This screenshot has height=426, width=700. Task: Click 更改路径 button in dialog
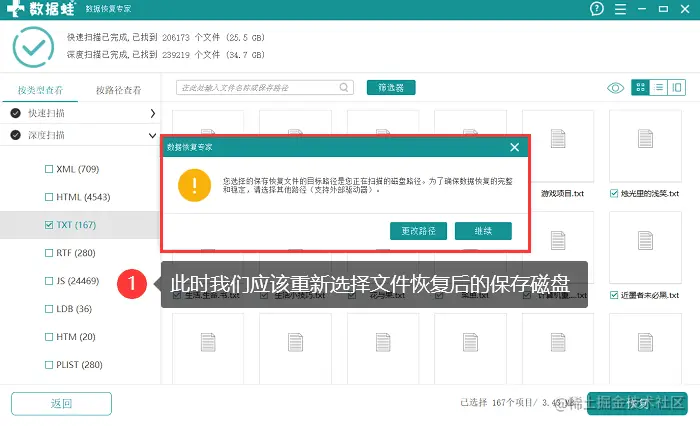tap(418, 231)
